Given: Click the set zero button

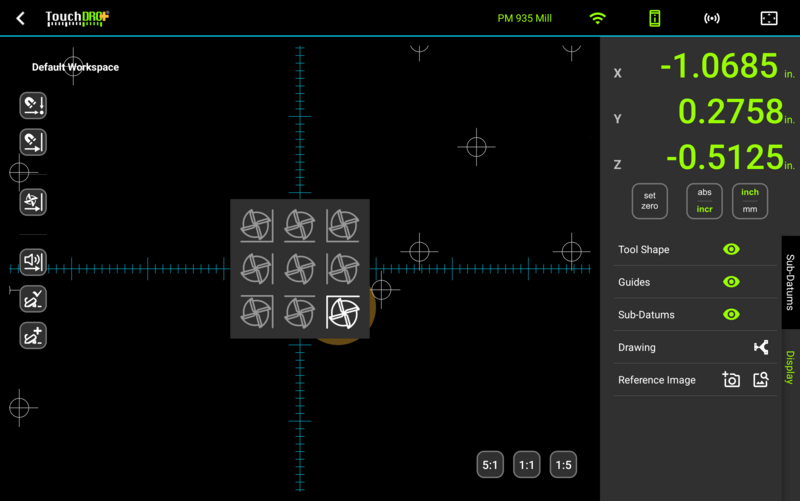Looking at the screenshot, I should pyautogui.click(x=649, y=201).
